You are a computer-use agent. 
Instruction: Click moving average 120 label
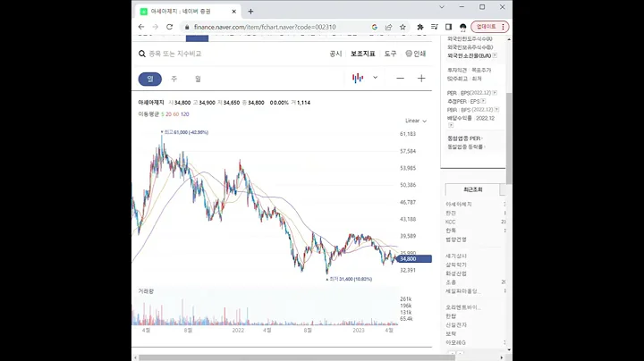click(185, 114)
